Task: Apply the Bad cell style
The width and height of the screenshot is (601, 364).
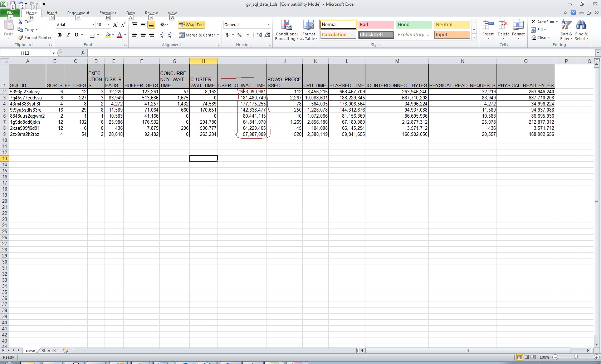Action: pyautogui.click(x=376, y=25)
